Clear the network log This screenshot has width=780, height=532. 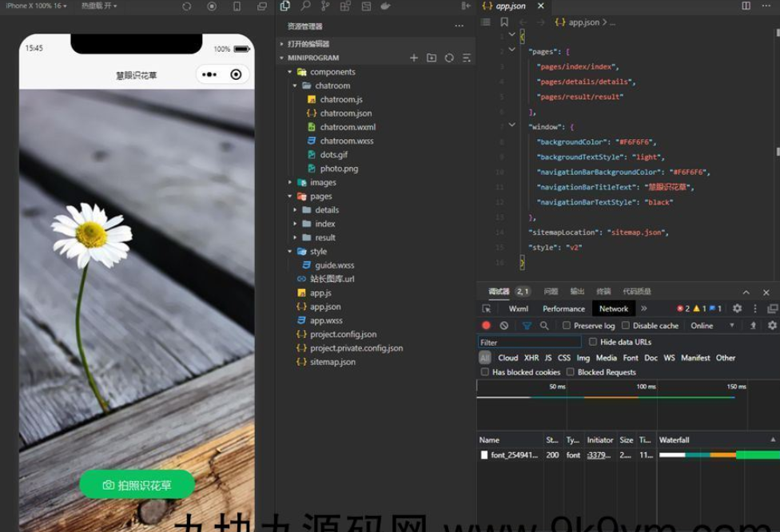504,326
